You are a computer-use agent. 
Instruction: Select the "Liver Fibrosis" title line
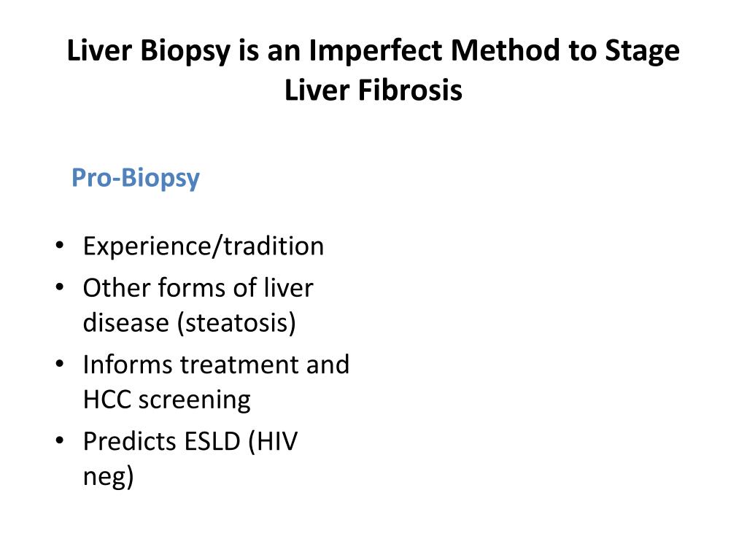coord(373,90)
